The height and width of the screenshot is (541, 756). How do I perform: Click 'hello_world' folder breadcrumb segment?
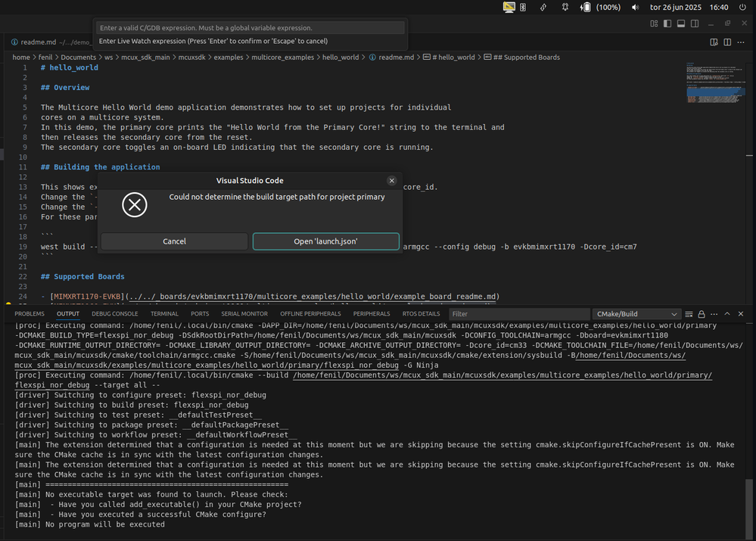(x=341, y=58)
